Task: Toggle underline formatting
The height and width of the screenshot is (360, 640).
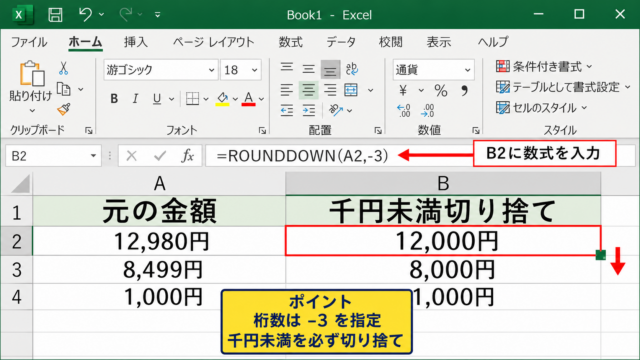Action: pos(157,98)
